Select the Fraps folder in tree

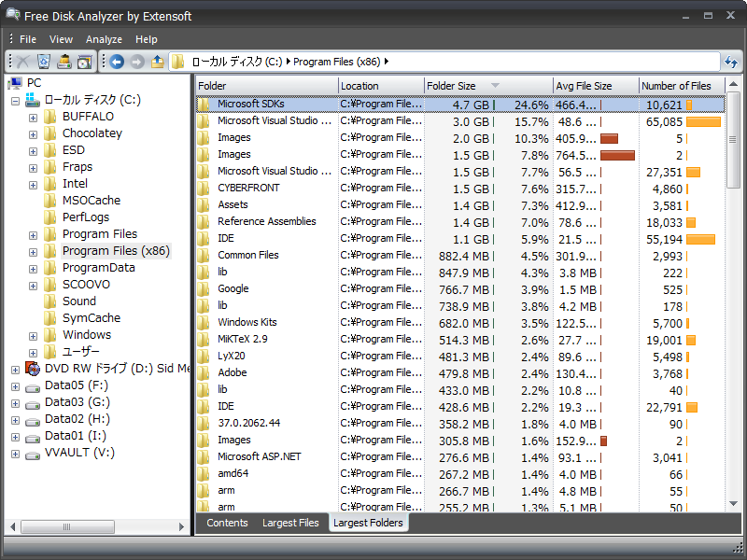78,167
